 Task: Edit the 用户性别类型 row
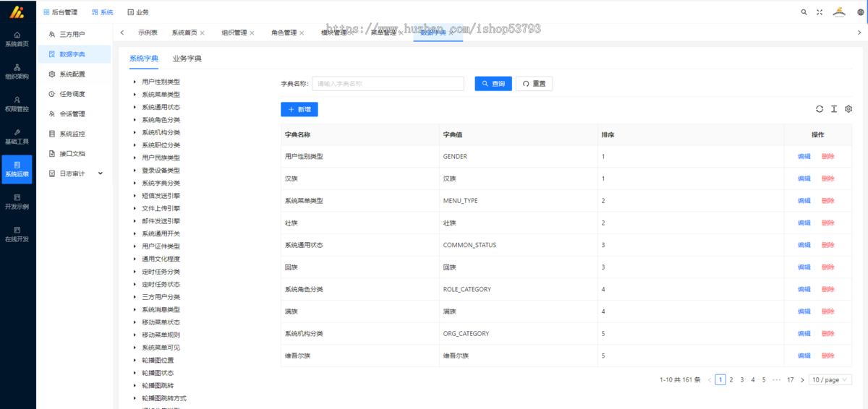click(x=804, y=157)
